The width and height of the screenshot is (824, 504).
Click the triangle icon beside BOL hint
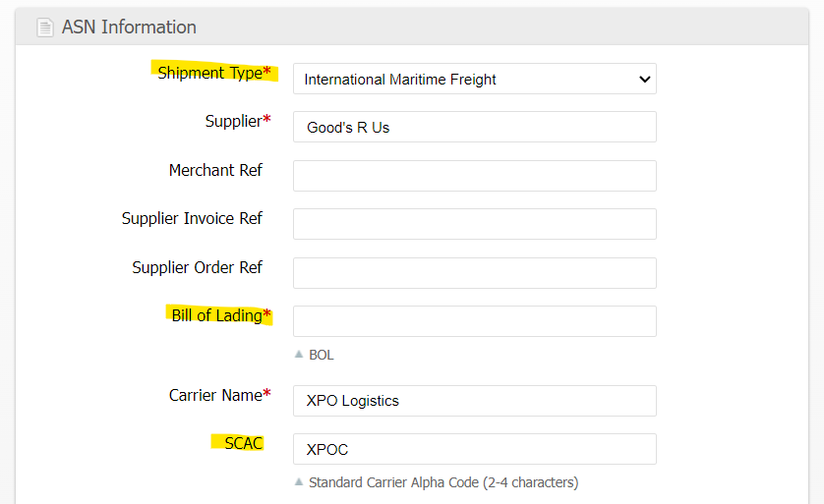[299, 355]
